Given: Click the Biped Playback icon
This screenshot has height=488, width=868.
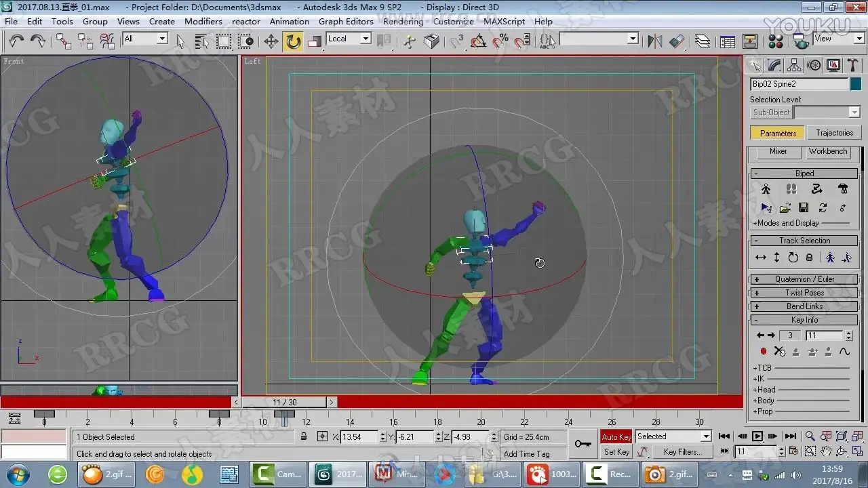Looking at the screenshot, I should (766, 207).
